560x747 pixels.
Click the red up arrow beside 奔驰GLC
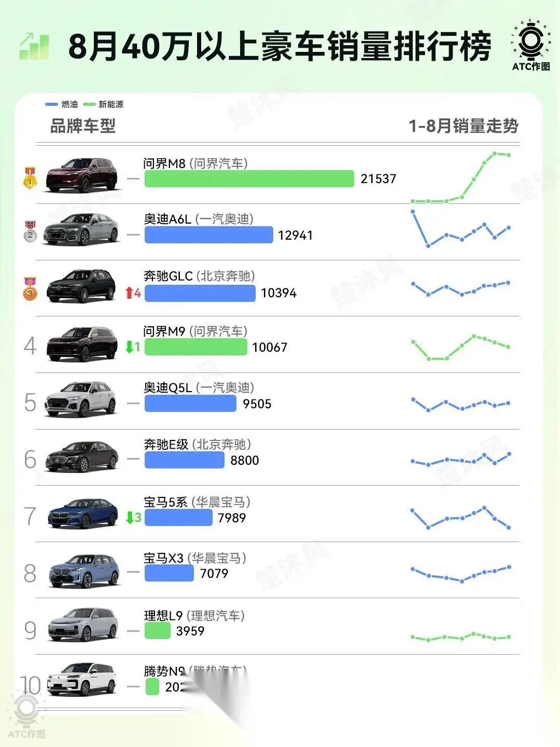(130, 293)
